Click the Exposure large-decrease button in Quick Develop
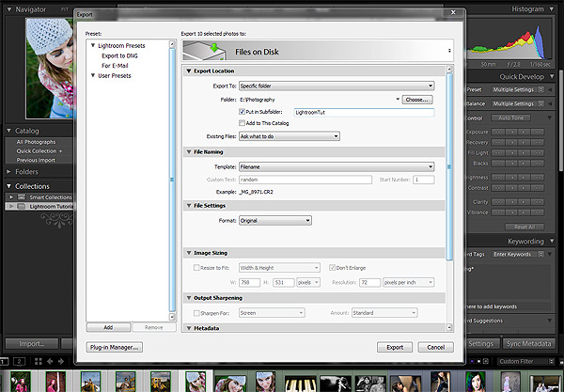564x392 pixels. (497, 132)
